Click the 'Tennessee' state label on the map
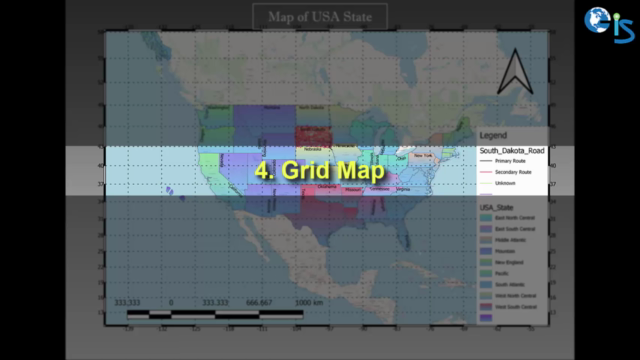The image size is (640, 360). click(380, 189)
